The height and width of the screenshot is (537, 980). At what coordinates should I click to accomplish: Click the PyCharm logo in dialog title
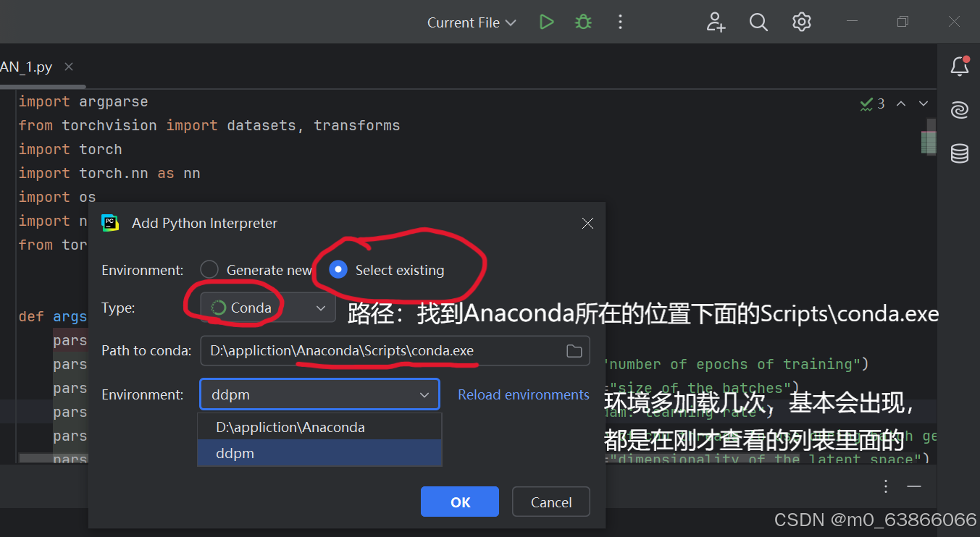pyautogui.click(x=110, y=223)
